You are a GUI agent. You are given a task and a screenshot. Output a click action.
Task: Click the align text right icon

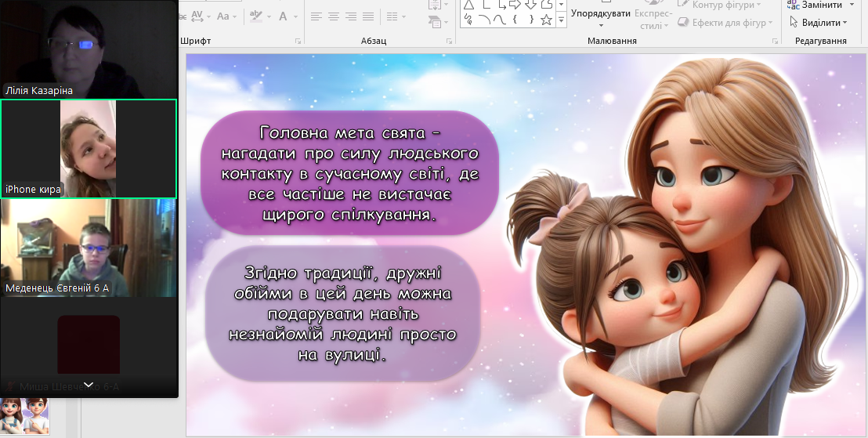coord(353,16)
